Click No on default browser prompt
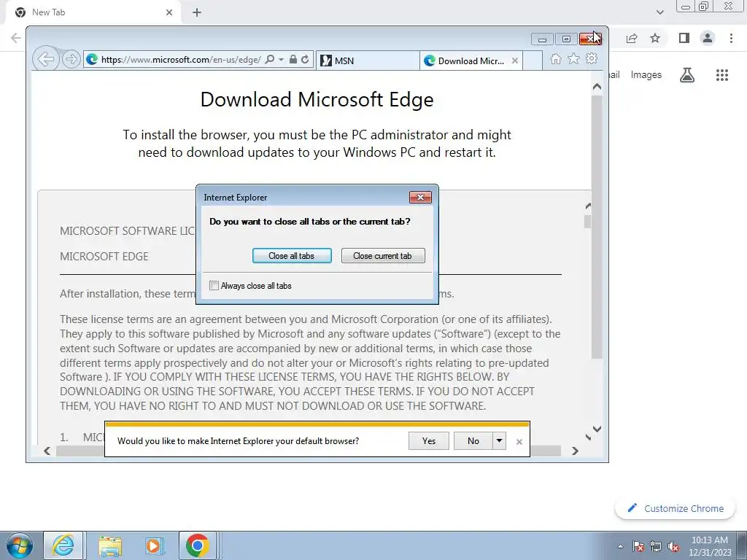This screenshot has width=747, height=560. (x=473, y=441)
